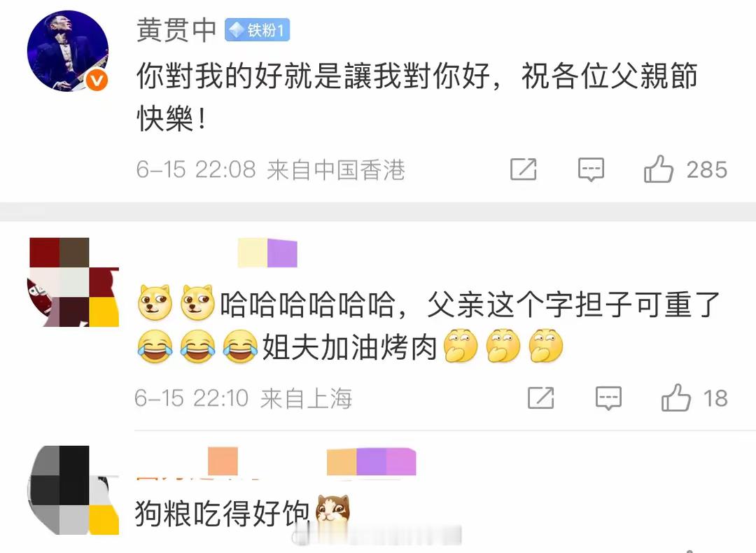
Task: Like the Shanghai comment with 18 likes
Action: (675, 398)
